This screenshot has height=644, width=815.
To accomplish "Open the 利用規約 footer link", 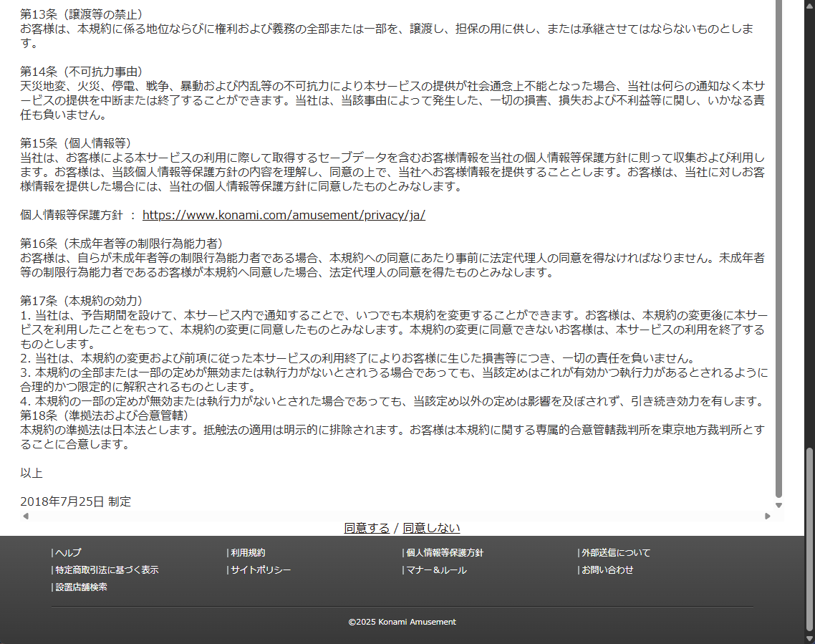I will 248,553.
